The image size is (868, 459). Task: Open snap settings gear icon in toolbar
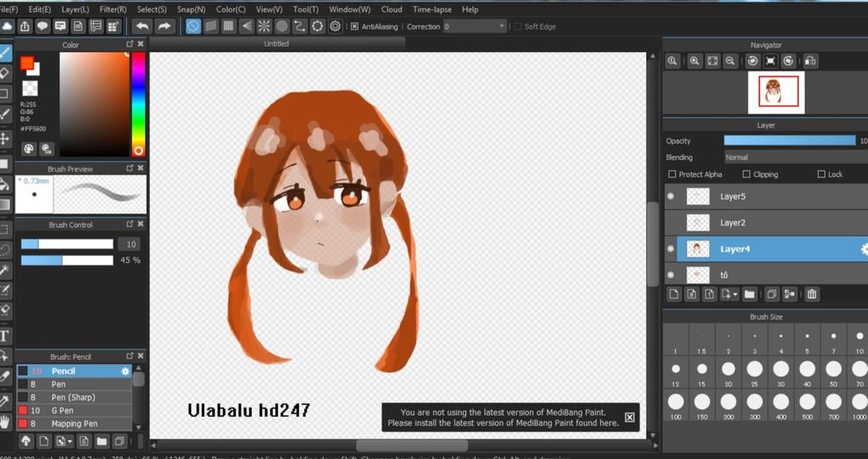(x=335, y=26)
